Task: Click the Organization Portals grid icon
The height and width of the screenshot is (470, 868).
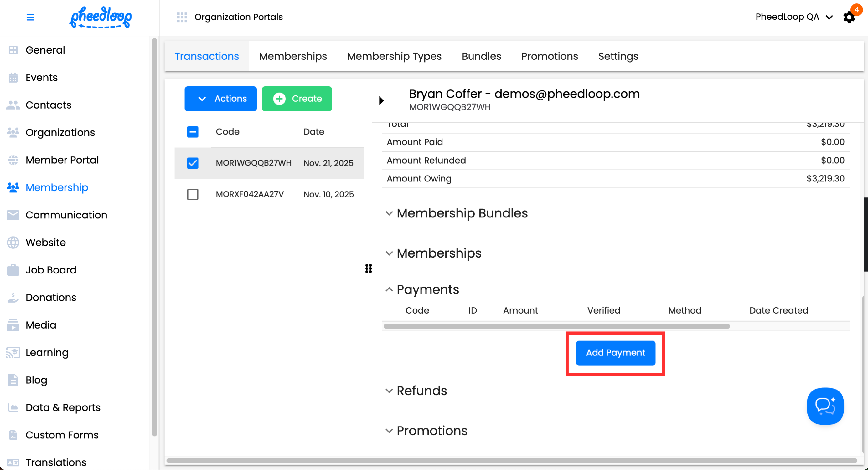Action: coord(182,17)
